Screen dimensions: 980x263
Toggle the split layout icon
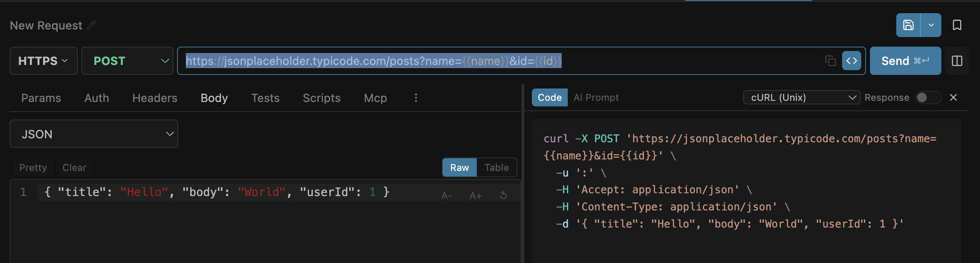[957, 61]
